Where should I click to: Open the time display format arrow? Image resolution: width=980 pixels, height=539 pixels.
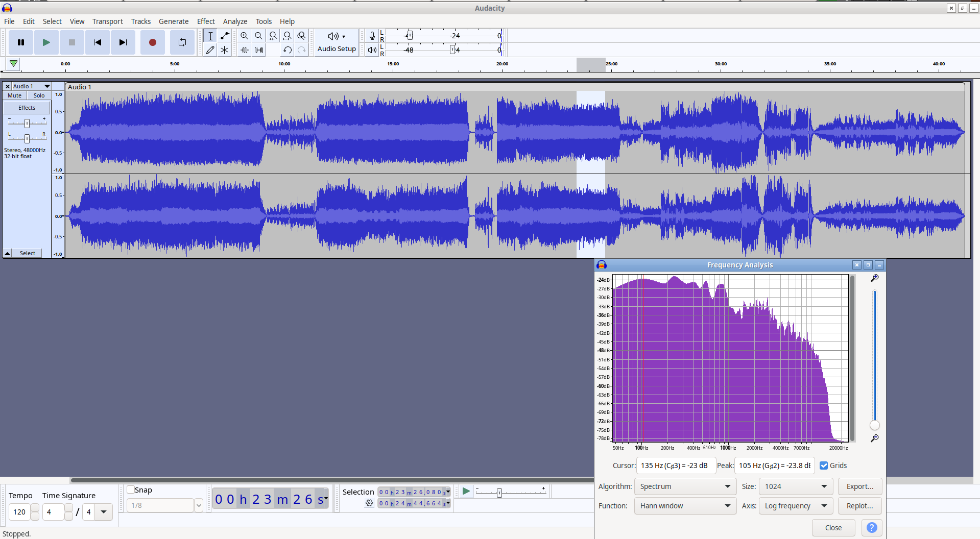326,499
